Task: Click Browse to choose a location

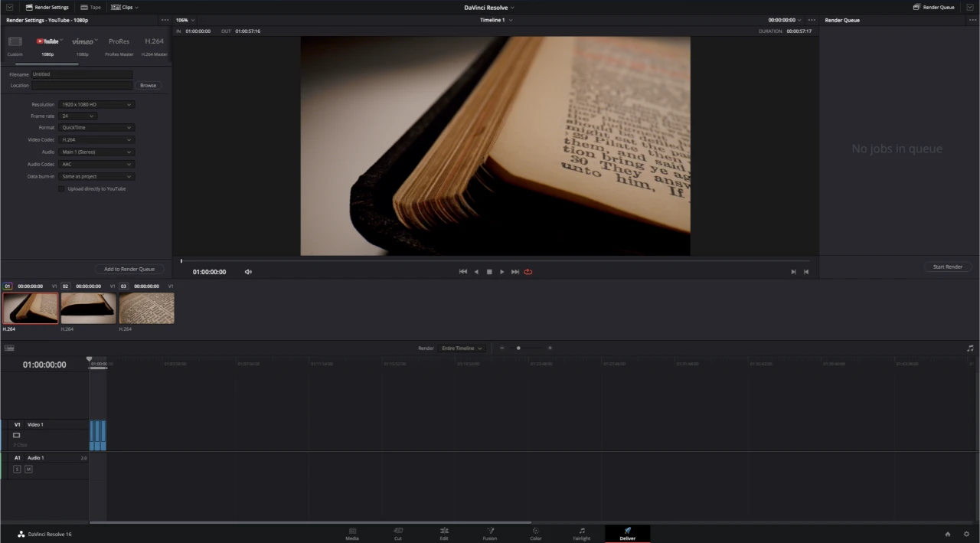Action: pos(148,85)
